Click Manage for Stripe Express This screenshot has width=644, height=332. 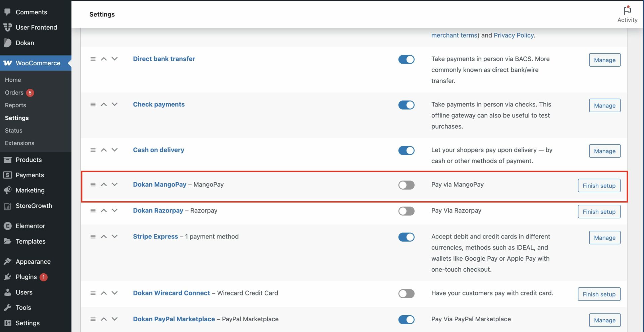pos(604,238)
